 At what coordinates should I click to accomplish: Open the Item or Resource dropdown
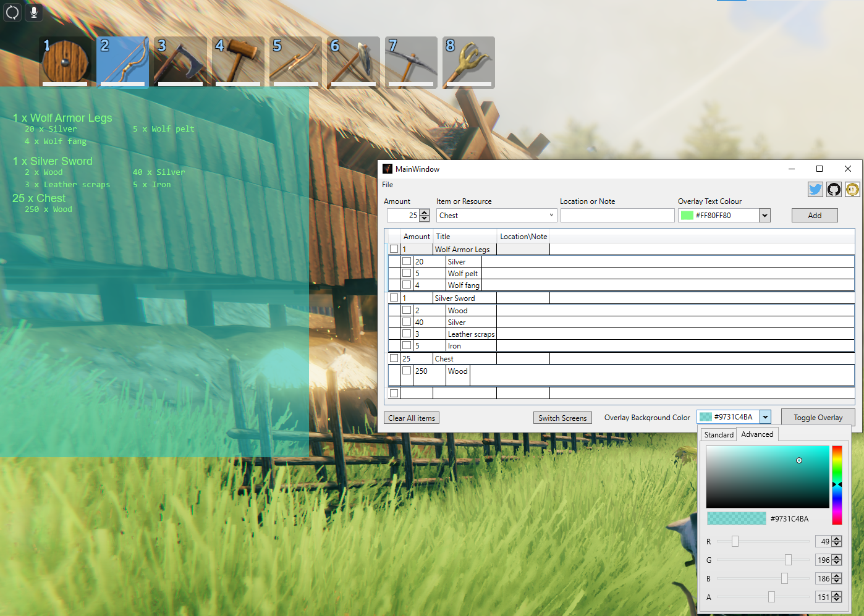497,216
